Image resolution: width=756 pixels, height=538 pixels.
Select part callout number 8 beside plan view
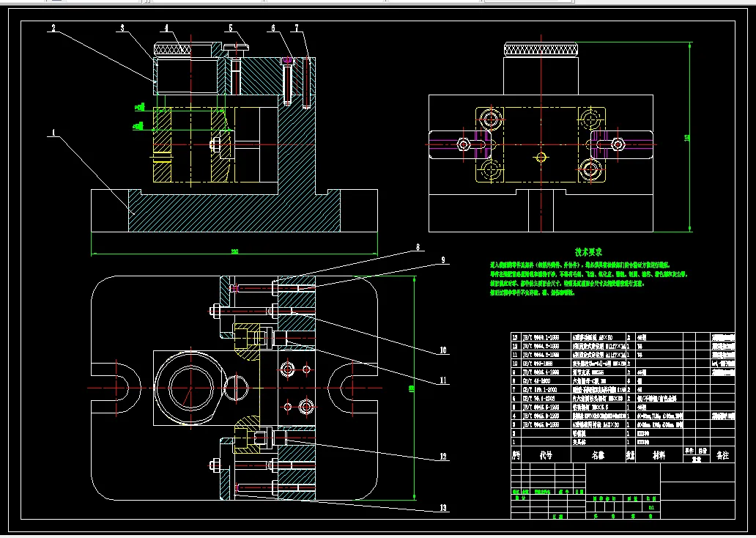pos(418,247)
